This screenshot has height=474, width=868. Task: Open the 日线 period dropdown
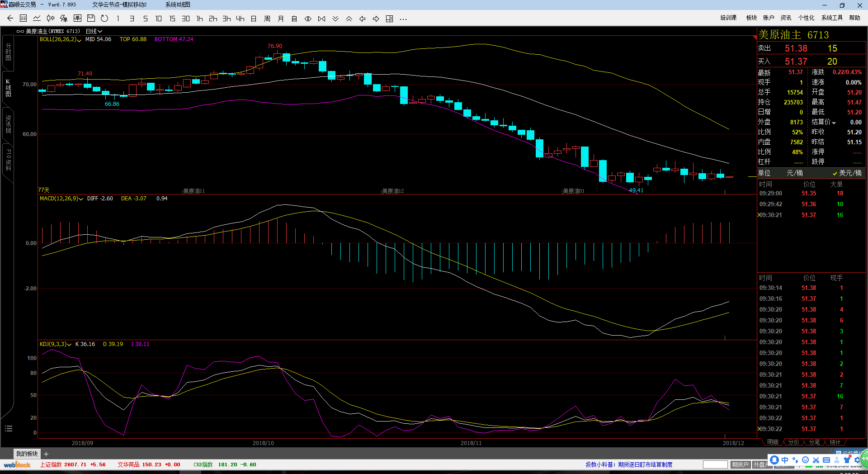pyautogui.click(x=94, y=31)
